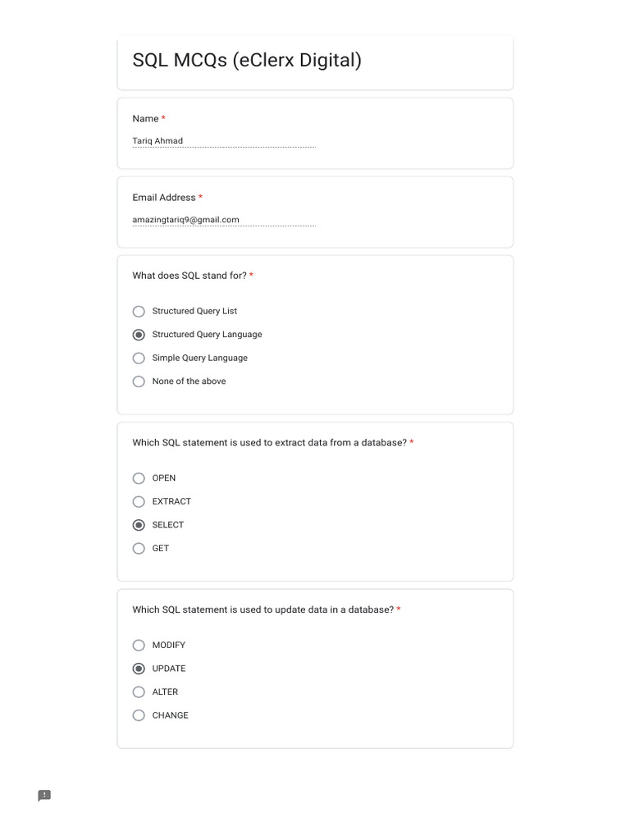
Task: Select the Structured Query Language option
Action: pos(139,335)
